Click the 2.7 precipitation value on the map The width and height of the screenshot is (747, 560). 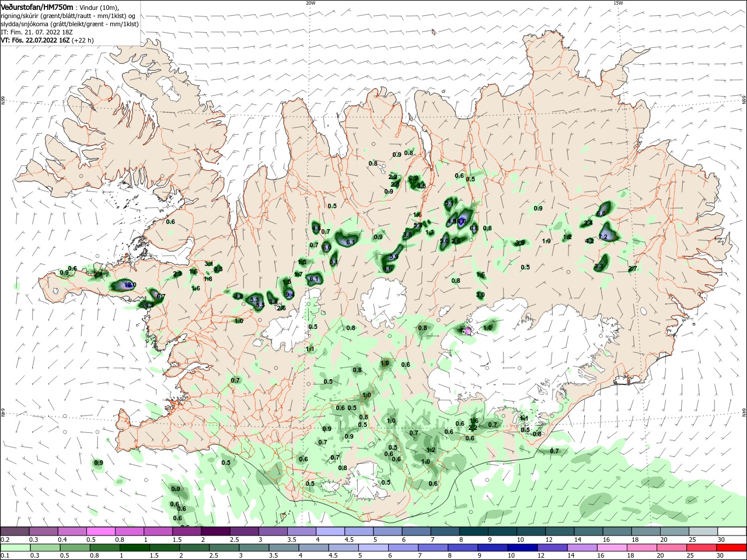coord(633,269)
